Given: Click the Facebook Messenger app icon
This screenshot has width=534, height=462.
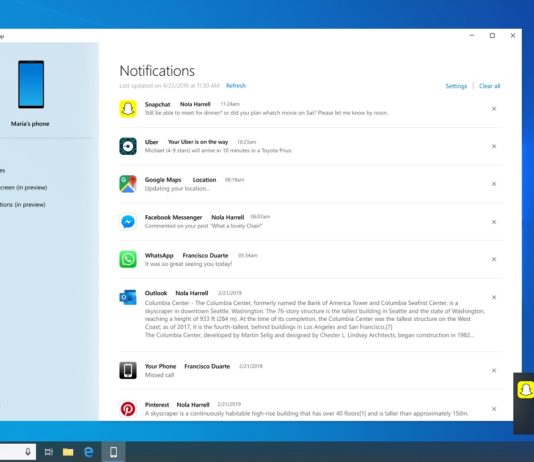Looking at the screenshot, I should tap(128, 222).
